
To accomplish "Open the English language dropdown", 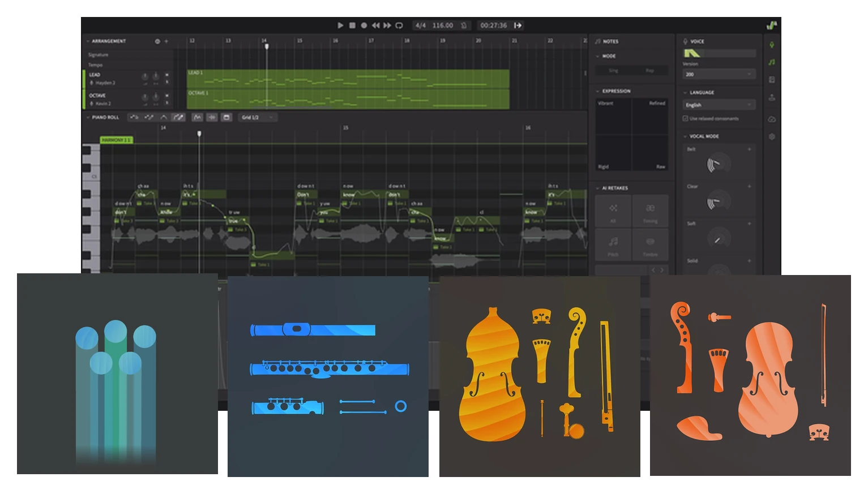I will pos(719,105).
